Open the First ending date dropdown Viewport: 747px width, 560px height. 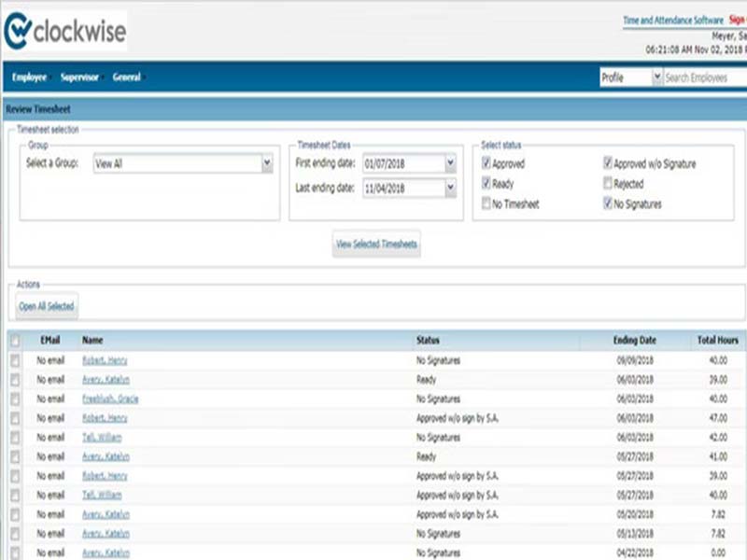450,163
